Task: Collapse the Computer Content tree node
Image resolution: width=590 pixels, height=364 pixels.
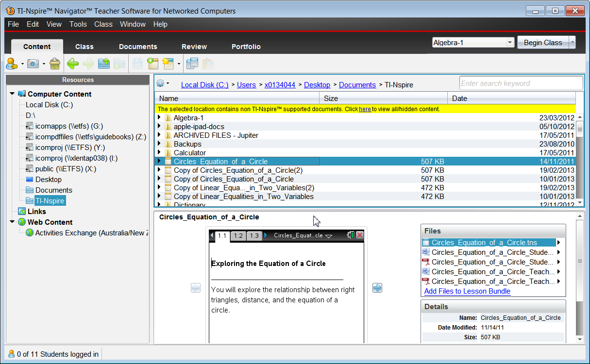Action: point(12,94)
